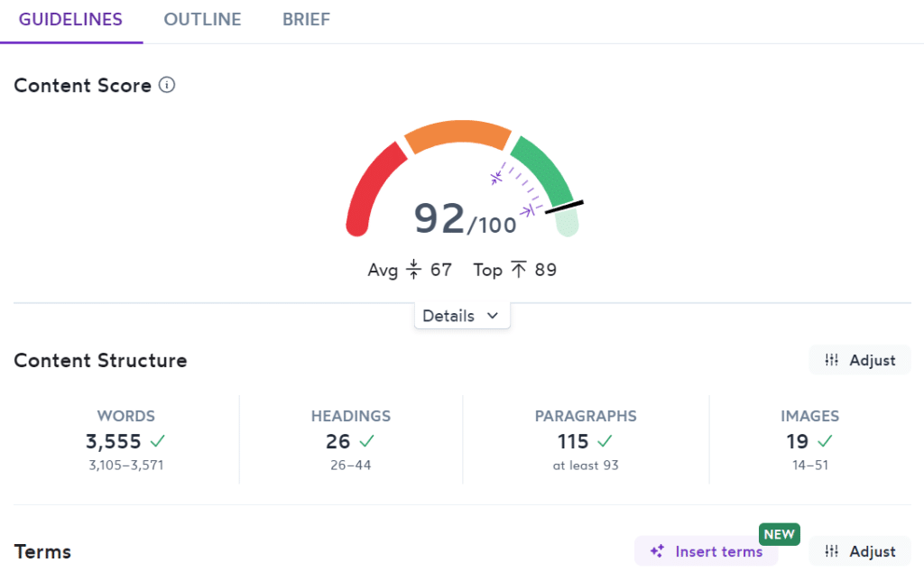The width and height of the screenshot is (924, 572).
Task: Click the Content Score info icon
Action: (x=168, y=85)
